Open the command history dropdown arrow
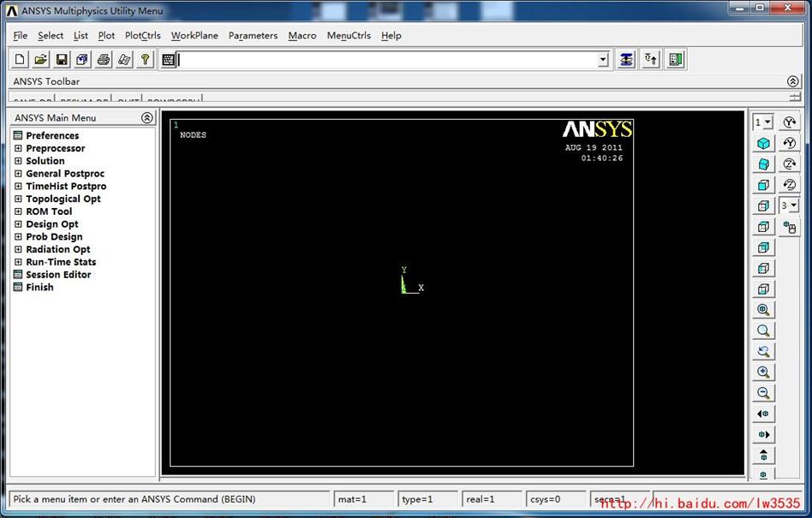Screen dimensions: 812x518 point(603,60)
